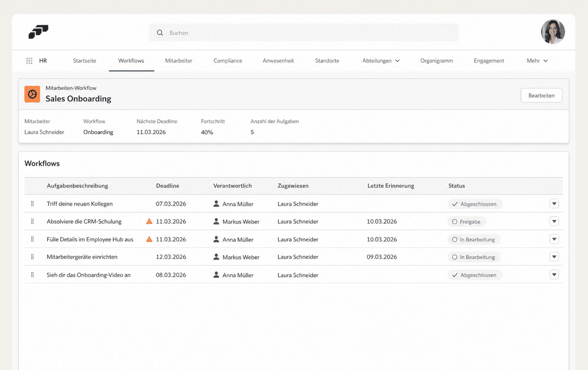This screenshot has width=588, height=370.
Task: Click the Bearbeiten button
Action: [x=542, y=95]
